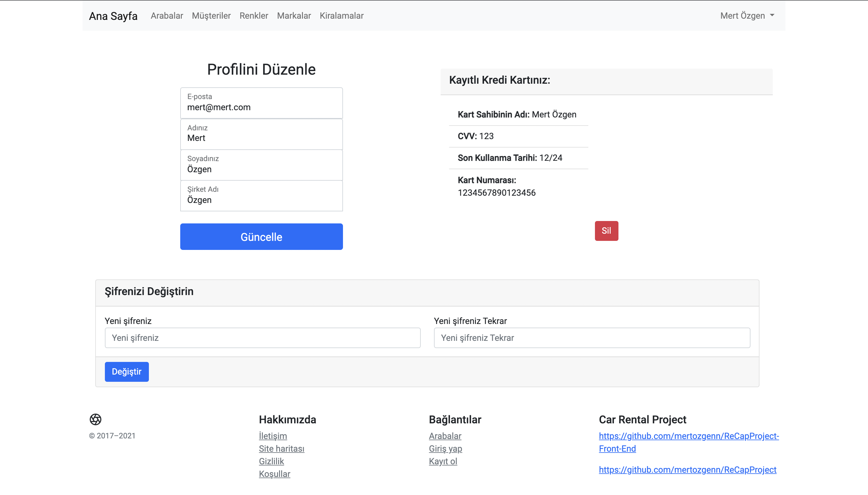Image resolution: width=868 pixels, height=495 pixels.
Task: Open the İletişim footer link
Action: pos(273,436)
